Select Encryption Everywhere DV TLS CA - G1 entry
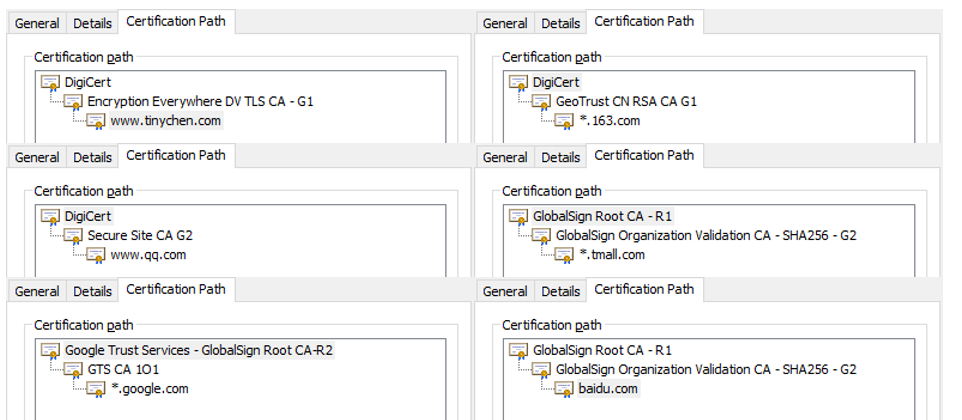Screen dimensions: 962x420 point(201,101)
